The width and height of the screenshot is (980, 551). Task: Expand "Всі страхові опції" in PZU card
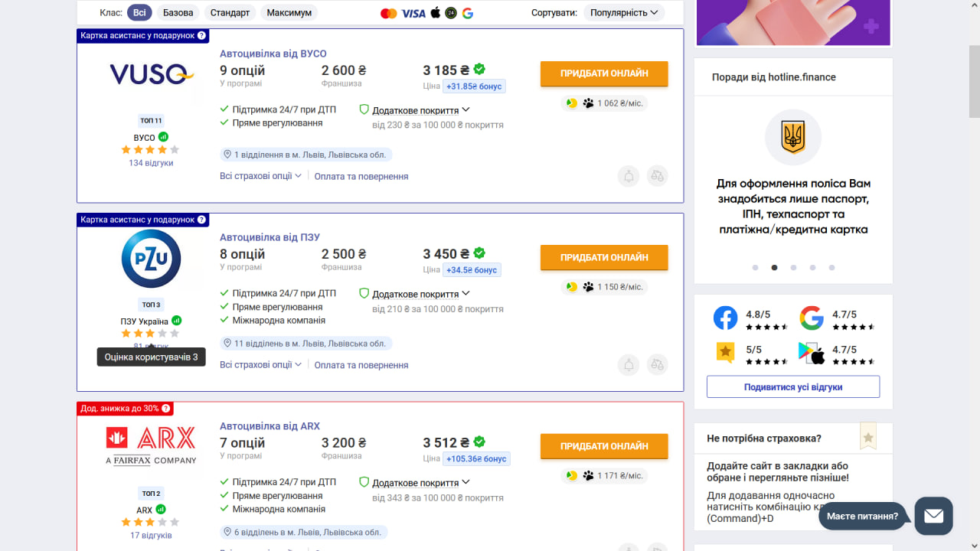[x=260, y=365]
